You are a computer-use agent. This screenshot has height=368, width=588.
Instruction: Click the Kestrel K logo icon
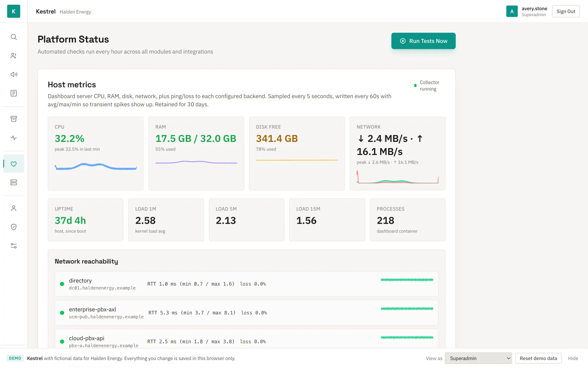pos(14,11)
